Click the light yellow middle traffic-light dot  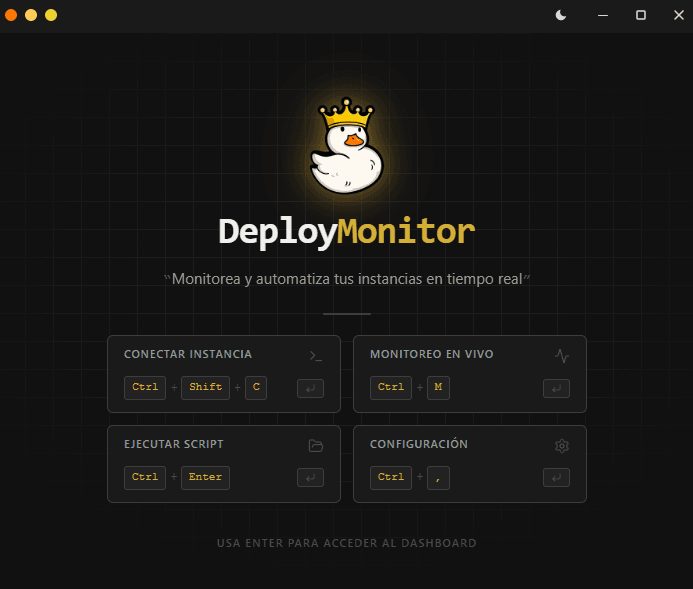tap(31, 15)
